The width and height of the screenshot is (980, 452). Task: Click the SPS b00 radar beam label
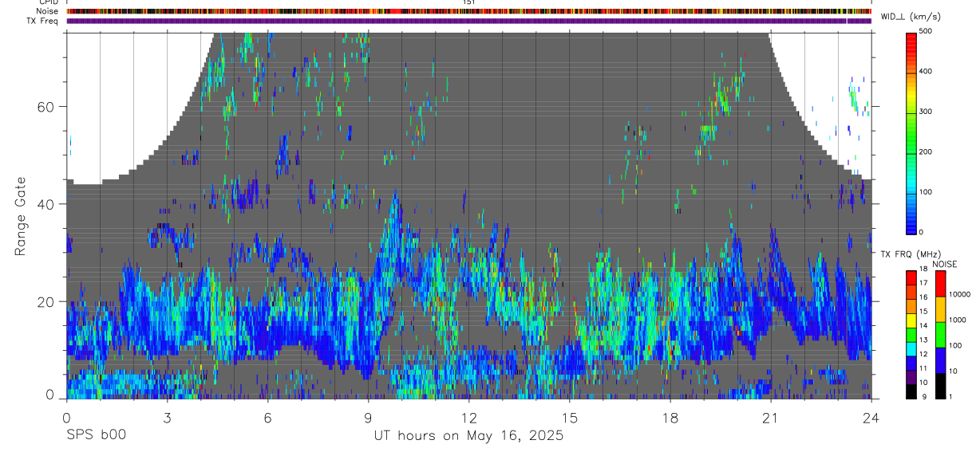[95, 435]
